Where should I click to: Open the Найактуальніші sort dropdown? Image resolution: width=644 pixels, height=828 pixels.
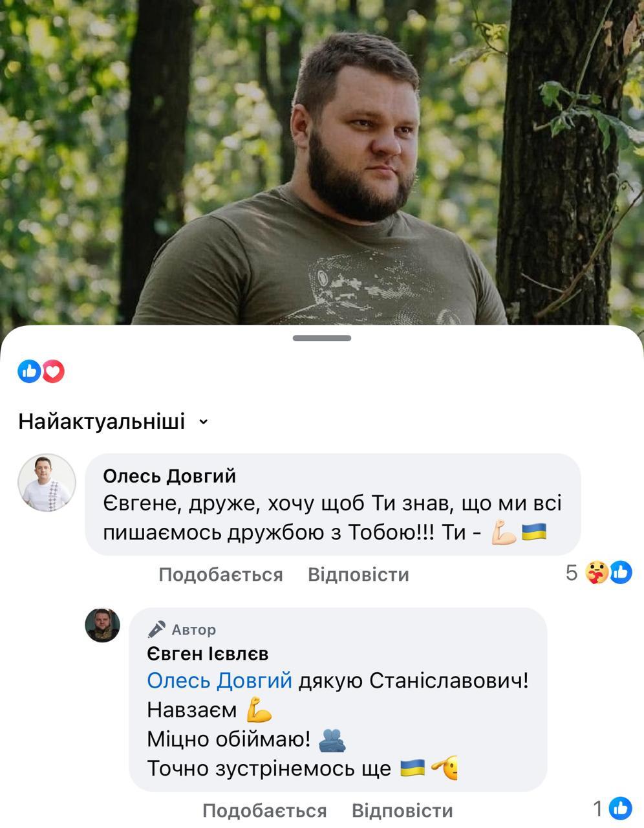pos(114,422)
